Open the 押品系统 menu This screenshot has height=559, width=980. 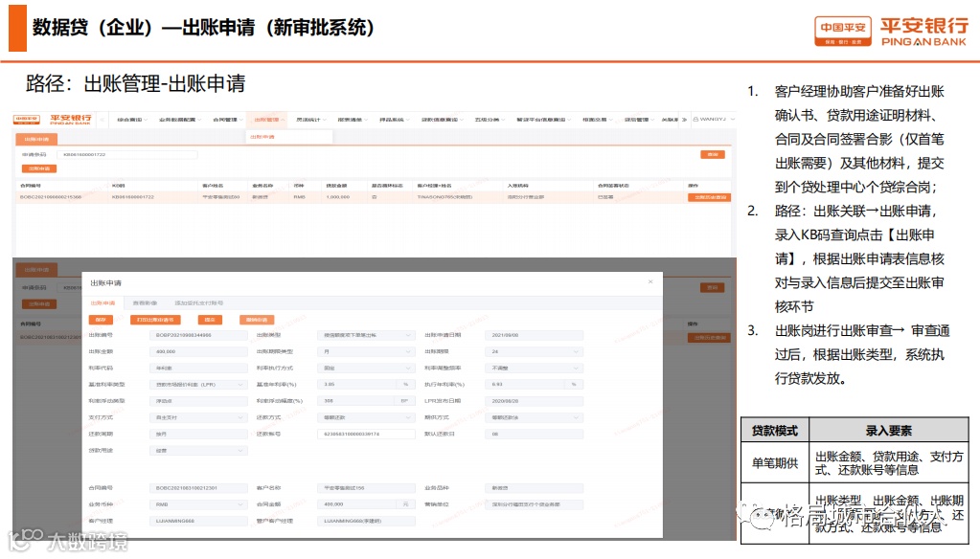tap(394, 120)
